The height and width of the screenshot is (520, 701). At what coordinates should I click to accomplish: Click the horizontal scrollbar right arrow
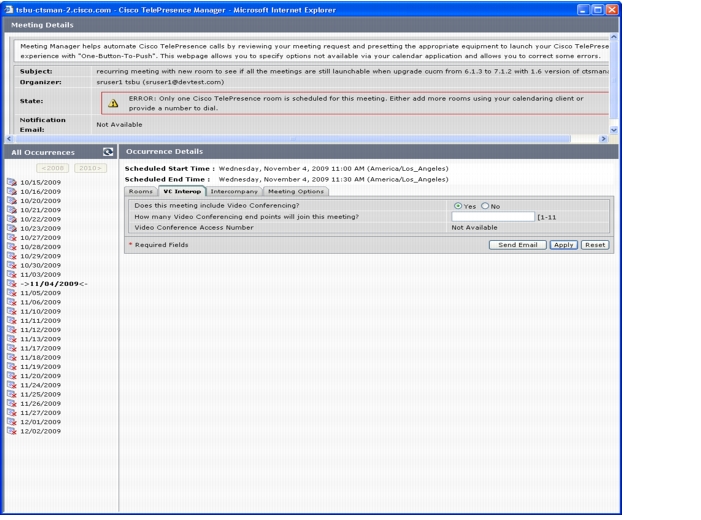pyautogui.click(x=604, y=139)
